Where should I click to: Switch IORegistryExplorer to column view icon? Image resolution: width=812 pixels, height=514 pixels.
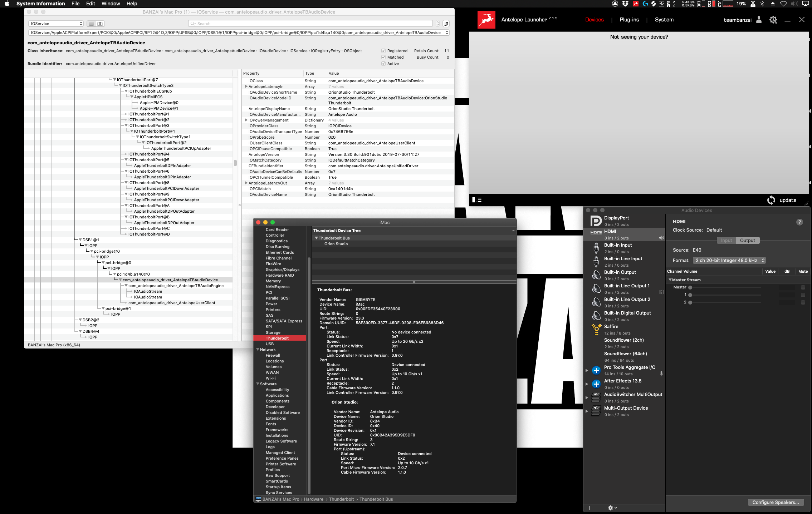point(100,24)
